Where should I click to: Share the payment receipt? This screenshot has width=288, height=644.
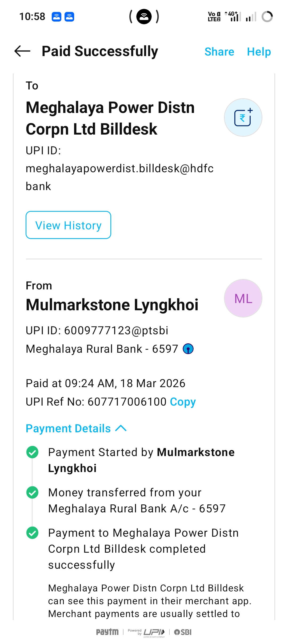coord(219,52)
